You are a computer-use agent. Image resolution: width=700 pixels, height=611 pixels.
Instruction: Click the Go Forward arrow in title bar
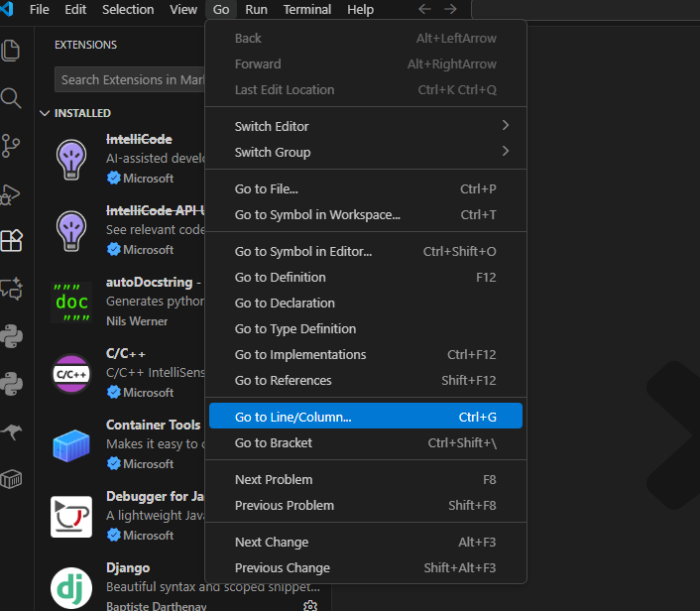pos(450,9)
